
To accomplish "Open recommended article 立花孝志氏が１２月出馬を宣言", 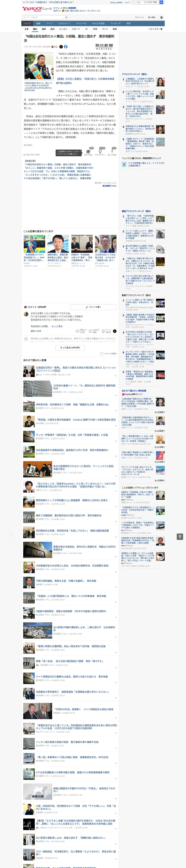I will [106, 251].
